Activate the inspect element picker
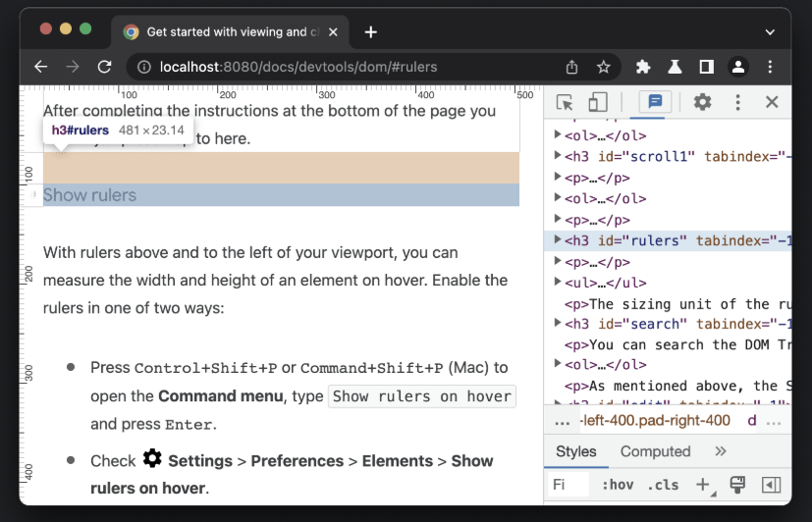812x522 pixels. 565,102
